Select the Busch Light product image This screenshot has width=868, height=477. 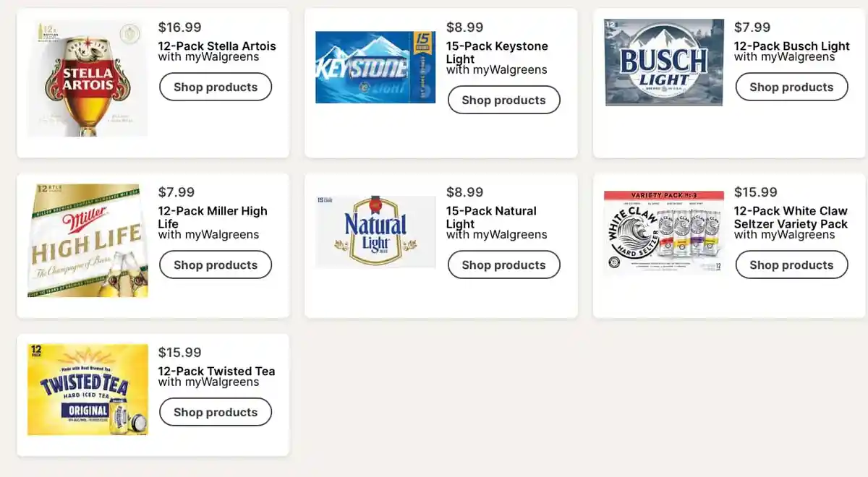point(664,62)
